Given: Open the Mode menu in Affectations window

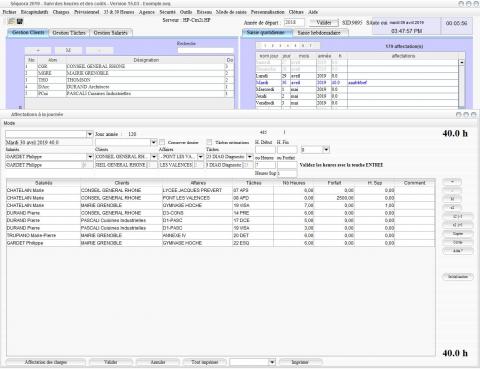Looking at the screenshot, I should (x=9, y=123).
